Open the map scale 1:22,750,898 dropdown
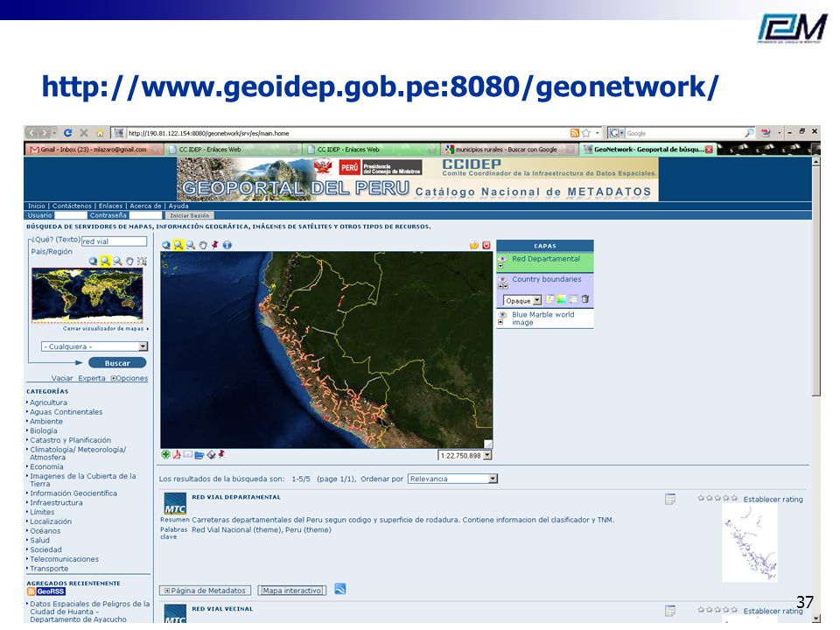The width and height of the screenshot is (840, 630). [x=465, y=455]
